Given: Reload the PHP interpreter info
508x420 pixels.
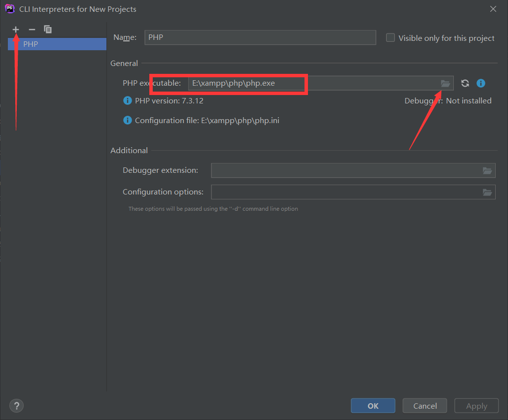Looking at the screenshot, I should 465,83.
